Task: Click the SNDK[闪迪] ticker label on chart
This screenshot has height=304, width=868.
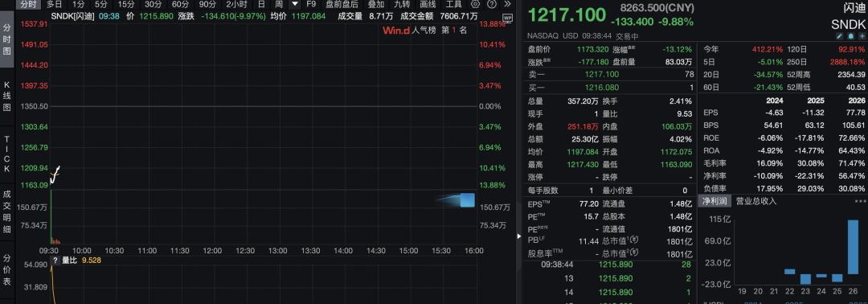Action: coord(72,16)
